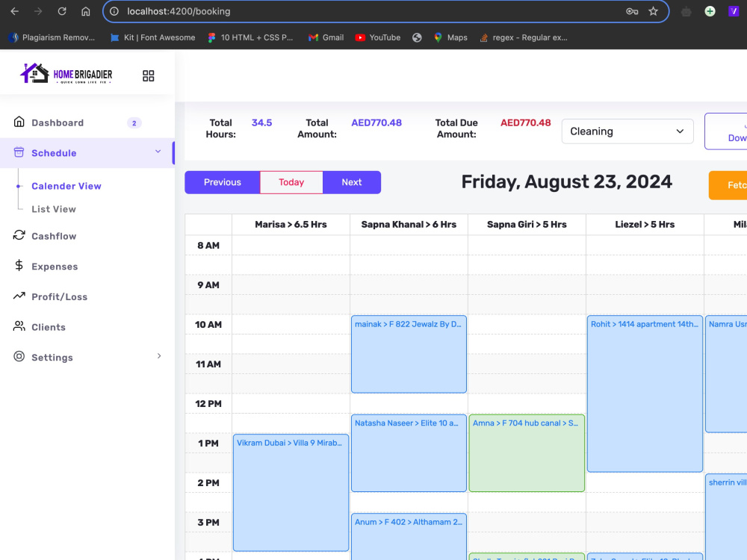Click the Profit/Loss trend icon
The height and width of the screenshot is (560, 747).
pos(19,296)
